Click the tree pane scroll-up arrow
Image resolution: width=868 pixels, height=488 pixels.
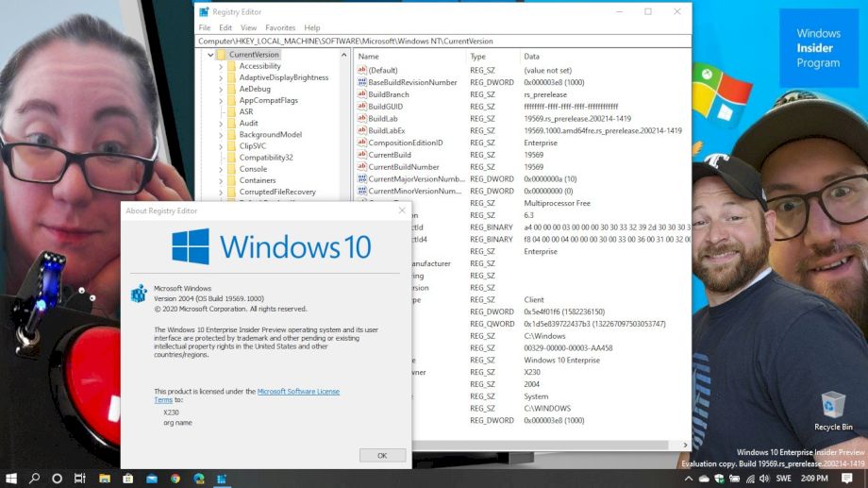point(343,55)
